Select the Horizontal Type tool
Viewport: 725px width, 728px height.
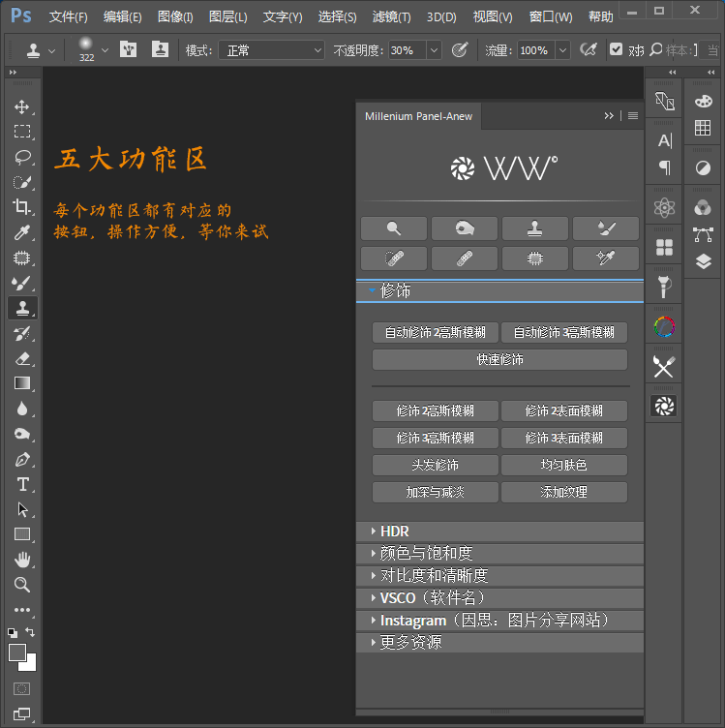click(x=22, y=484)
